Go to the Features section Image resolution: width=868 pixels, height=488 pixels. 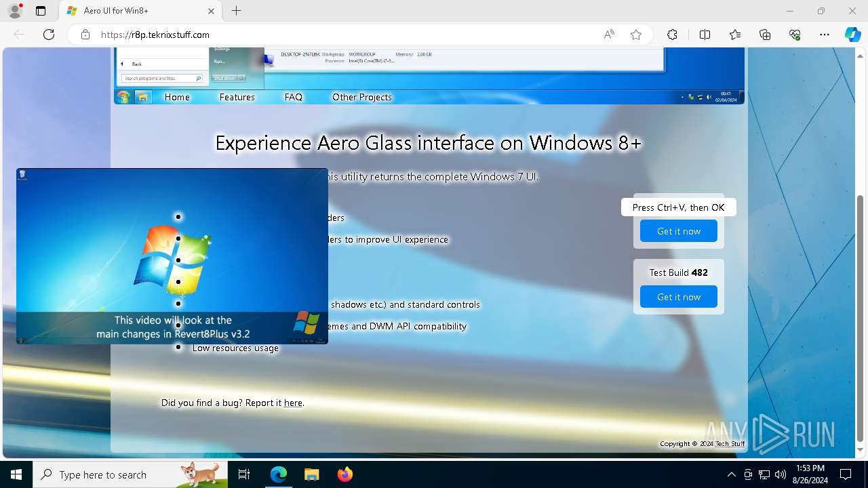tap(237, 97)
